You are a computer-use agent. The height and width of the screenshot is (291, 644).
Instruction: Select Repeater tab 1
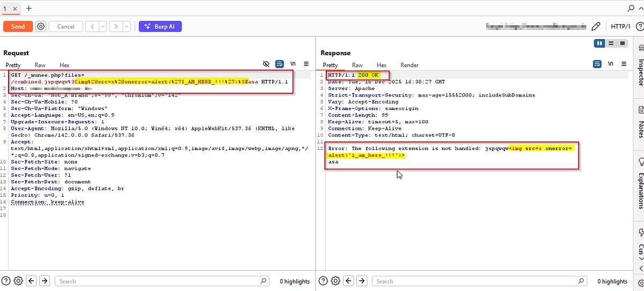pos(5,9)
